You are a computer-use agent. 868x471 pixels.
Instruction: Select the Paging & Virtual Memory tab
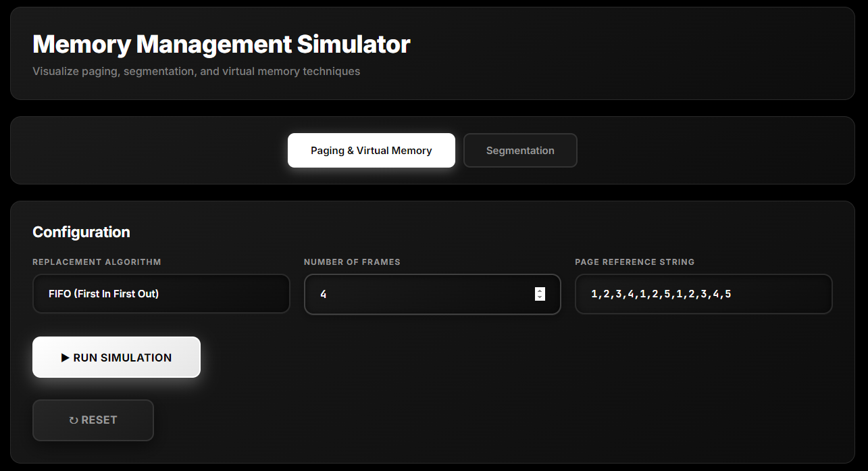pos(371,151)
